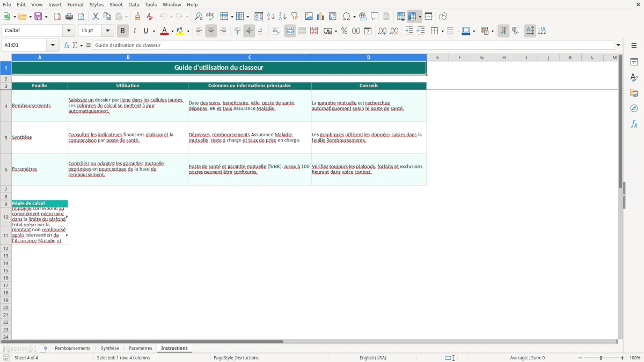Run the spelling check icon
644x362 pixels.
(x=210, y=17)
